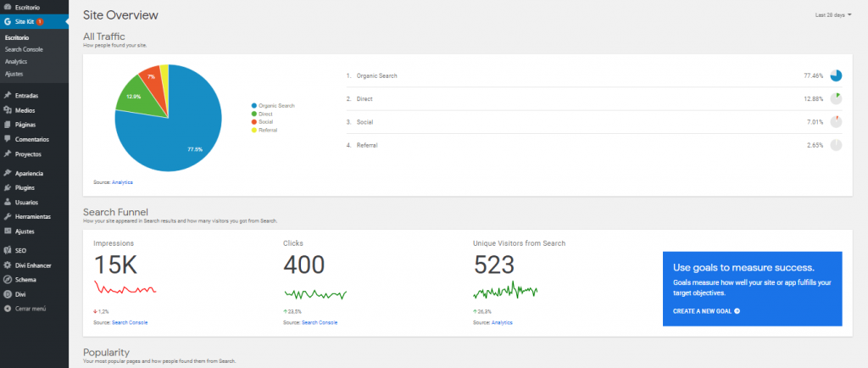This screenshot has height=368, width=868.
Task: Click the Apariencia paintbrush icon
Action: 7,173
